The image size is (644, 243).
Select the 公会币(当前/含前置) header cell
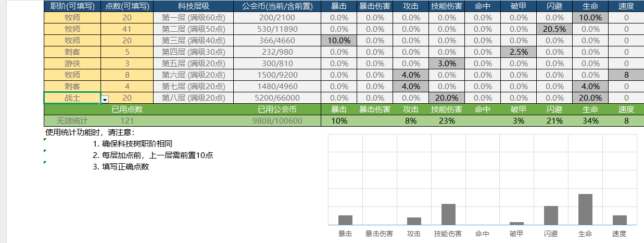277,6
